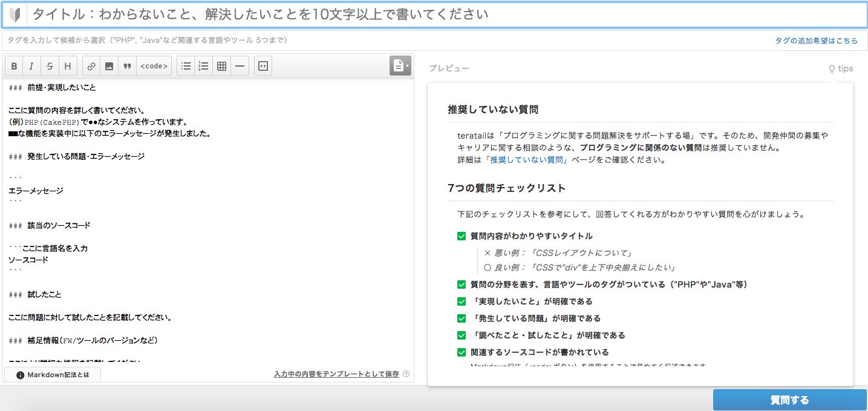Click the 推奨していない質問 heading in preview
Viewport: 868px width, 411px height.
point(493,110)
